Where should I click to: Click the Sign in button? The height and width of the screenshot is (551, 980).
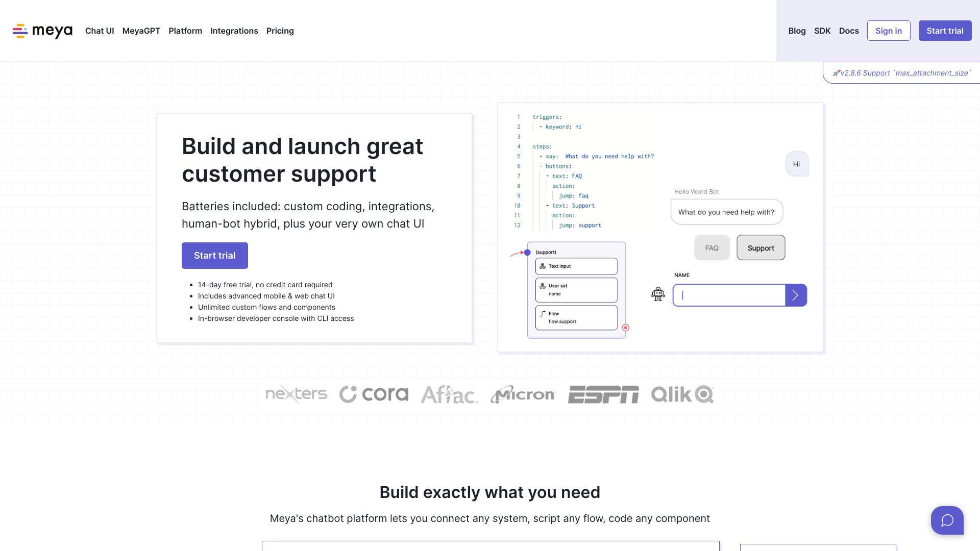[889, 30]
